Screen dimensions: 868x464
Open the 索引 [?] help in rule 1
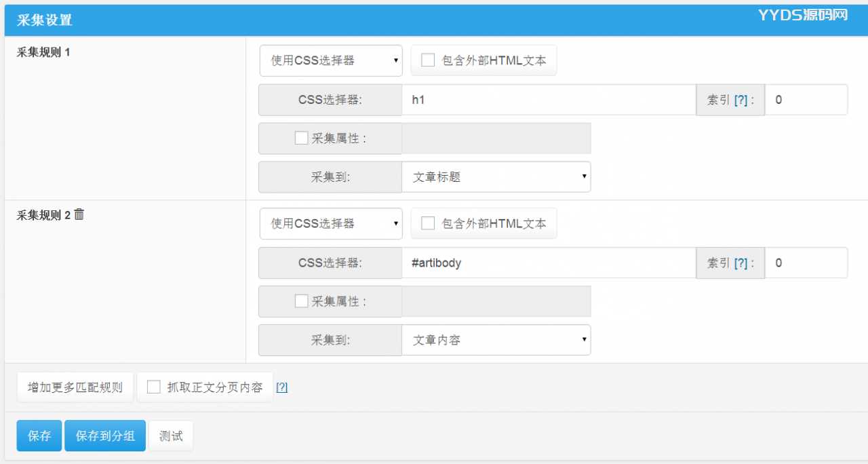(741, 100)
